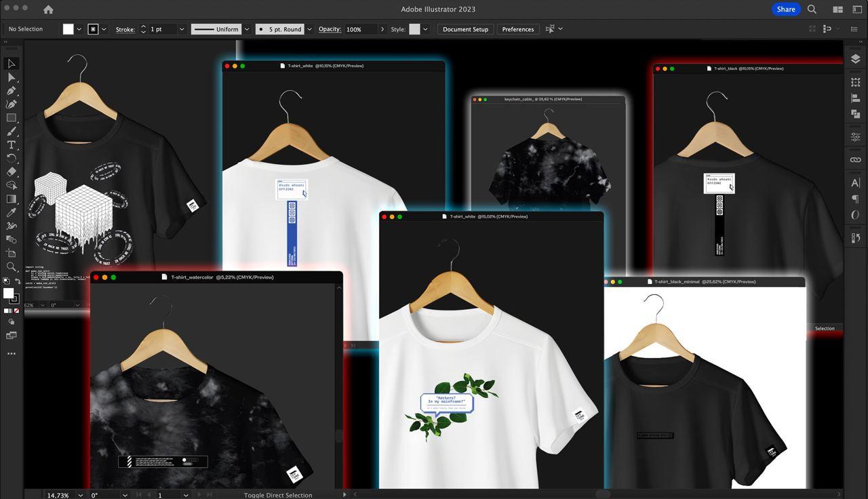Viewport: 868px width, 499px height.
Task: Select the Artboard tool
Action: point(12,253)
